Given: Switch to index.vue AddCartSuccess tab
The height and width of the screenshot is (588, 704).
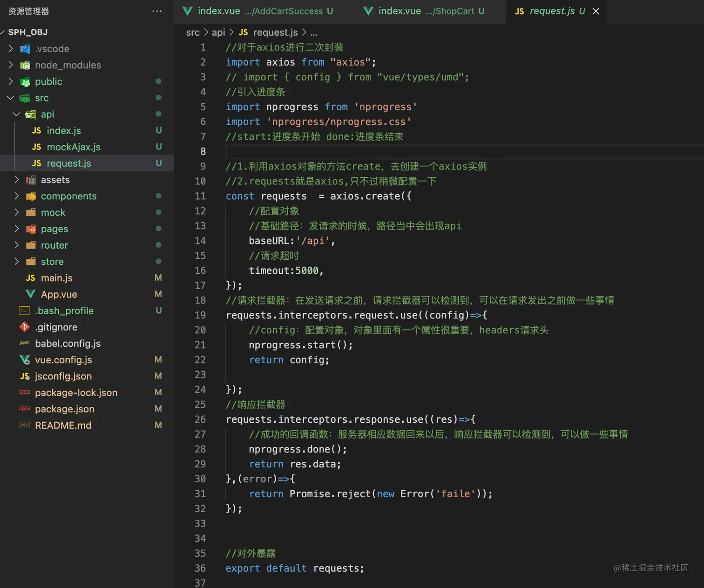Looking at the screenshot, I should click(x=264, y=11).
